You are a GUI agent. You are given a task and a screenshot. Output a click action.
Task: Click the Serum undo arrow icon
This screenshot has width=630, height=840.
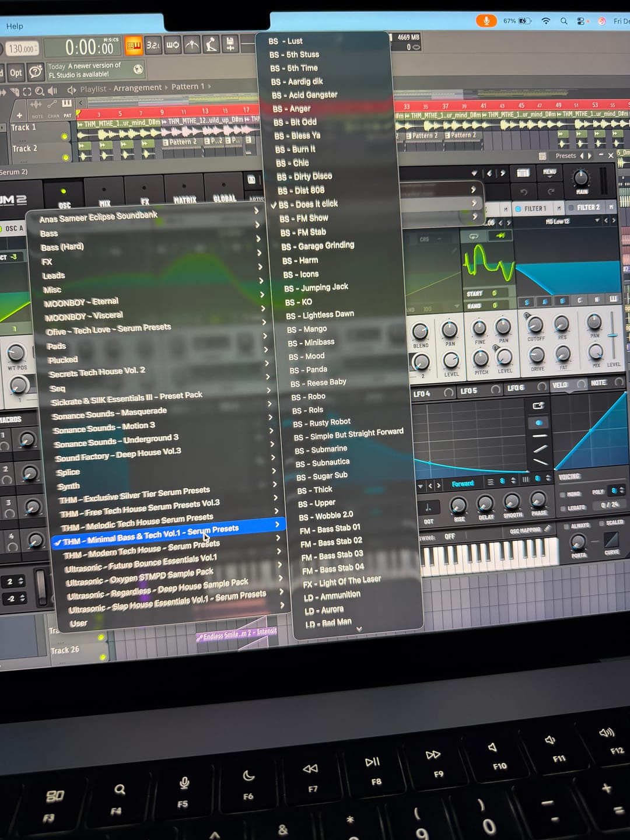tap(523, 191)
